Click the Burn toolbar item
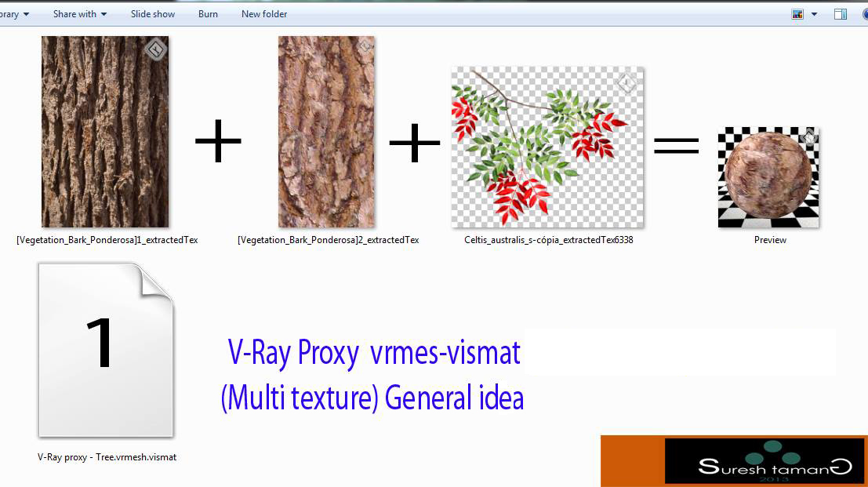The width and height of the screenshot is (868, 487). [207, 13]
